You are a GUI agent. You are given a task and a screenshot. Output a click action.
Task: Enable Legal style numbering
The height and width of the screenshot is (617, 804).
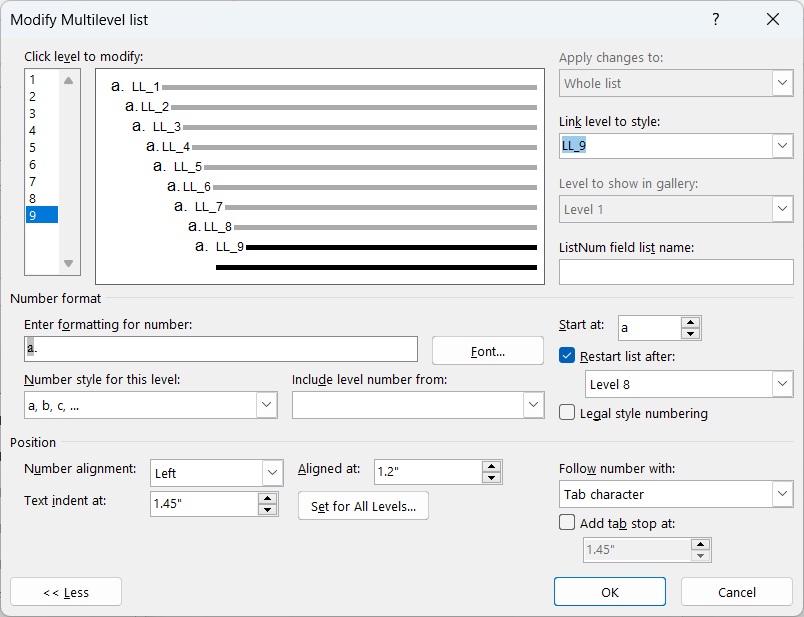pos(568,413)
